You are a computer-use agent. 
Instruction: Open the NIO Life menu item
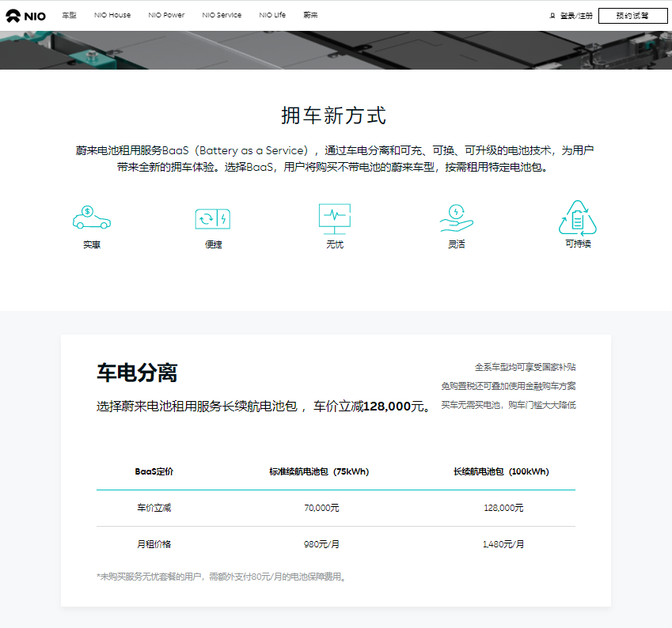point(272,15)
